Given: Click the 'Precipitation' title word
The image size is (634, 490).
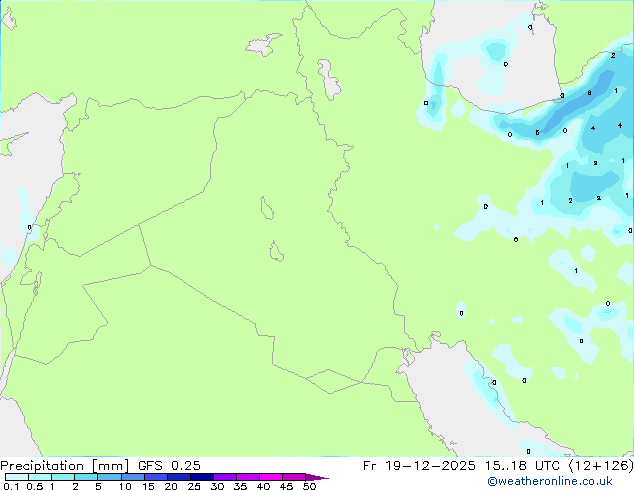Looking at the screenshot, I should 42,466.
